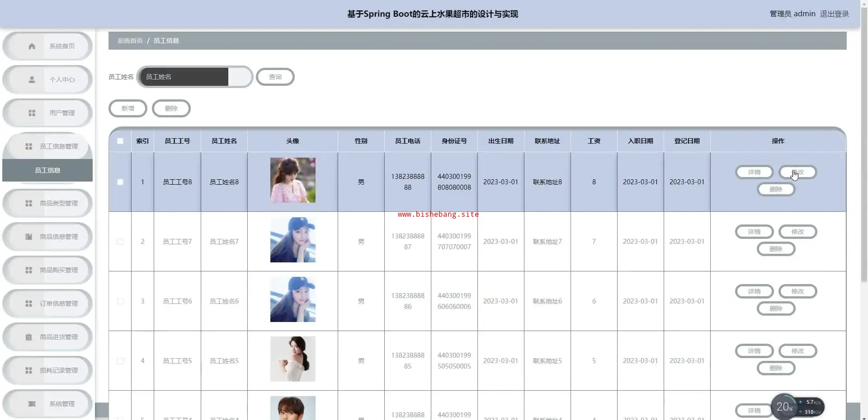Check the checkbox for row 员工工号6
The height and width of the screenshot is (420, 868).
(x=120, y=301)
